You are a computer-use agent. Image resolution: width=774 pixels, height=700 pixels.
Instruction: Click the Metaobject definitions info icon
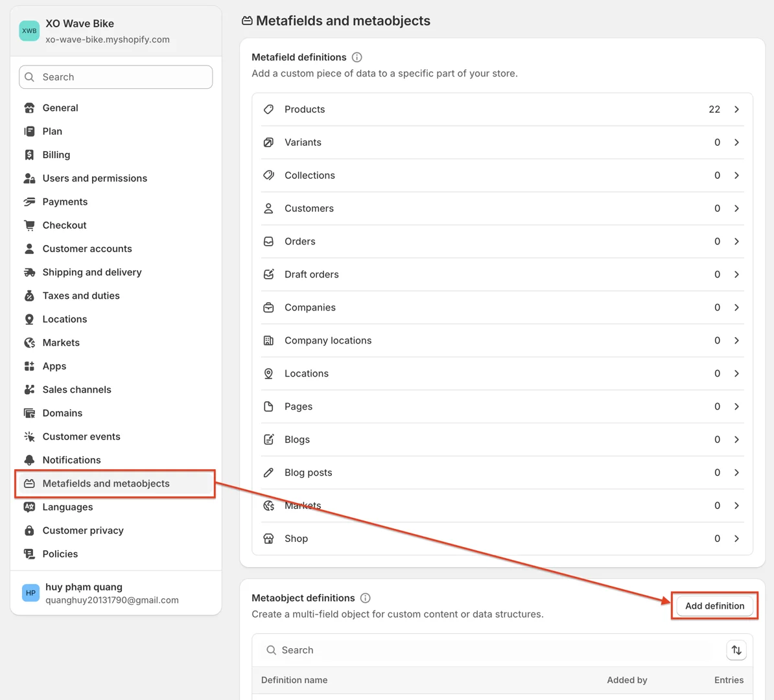pyautogui.click(x=365, y=598)
